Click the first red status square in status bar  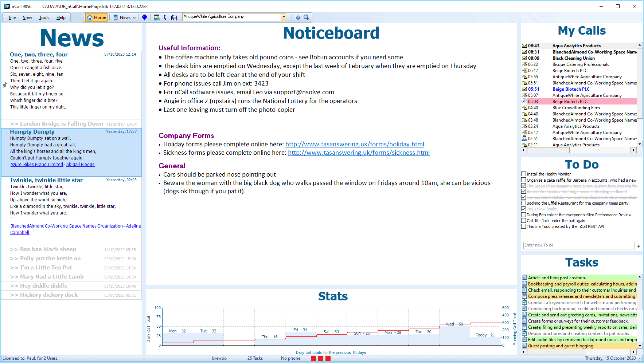click(x=313, y=358)
